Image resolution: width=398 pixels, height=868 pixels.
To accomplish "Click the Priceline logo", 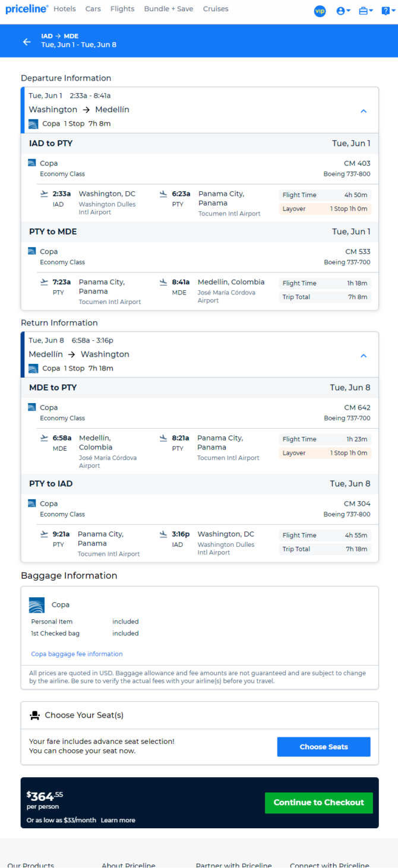I will pyautogui.click(x=27, y=9).
